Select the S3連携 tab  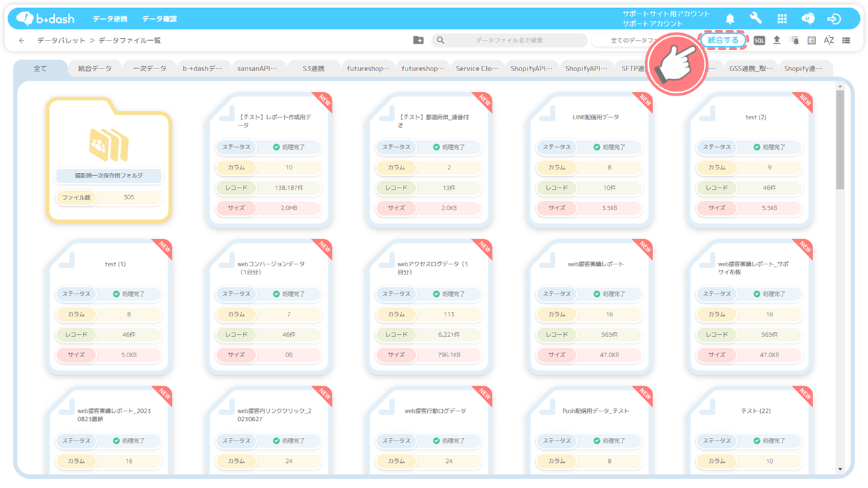[313, 68]
